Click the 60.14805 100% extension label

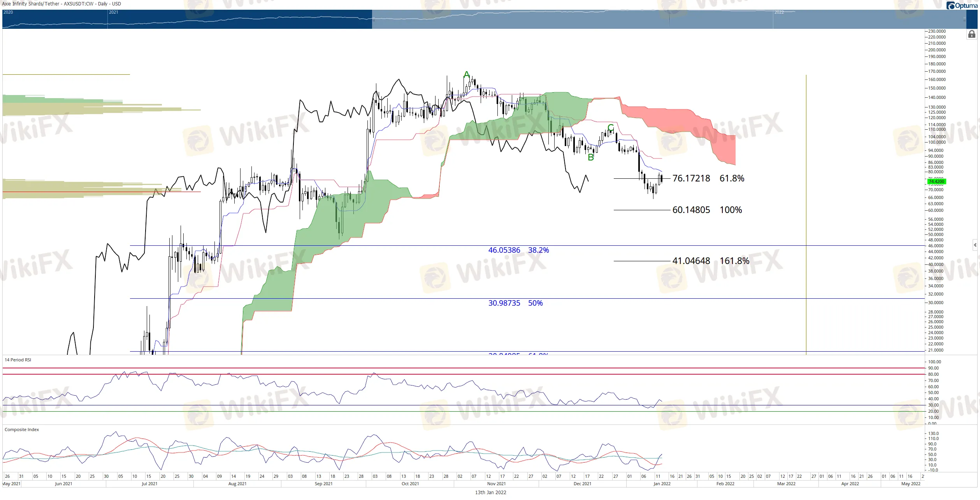(x=707, y=210)
